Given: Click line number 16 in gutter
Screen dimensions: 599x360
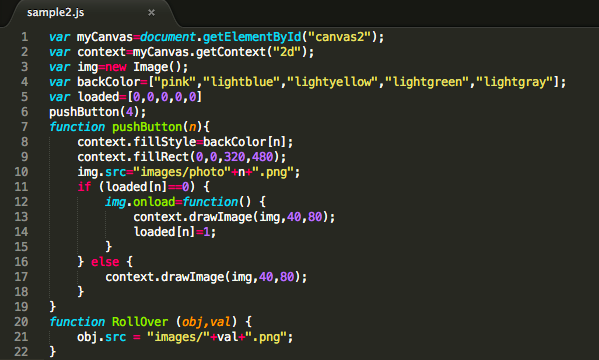Looking at the screenshot, I should [21, 262].
